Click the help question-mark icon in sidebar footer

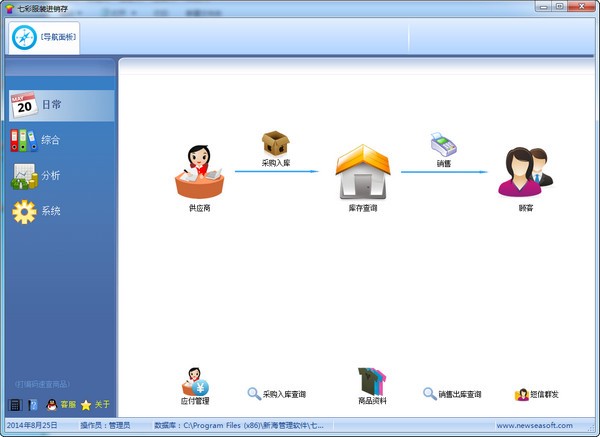[x=32, y=405]
